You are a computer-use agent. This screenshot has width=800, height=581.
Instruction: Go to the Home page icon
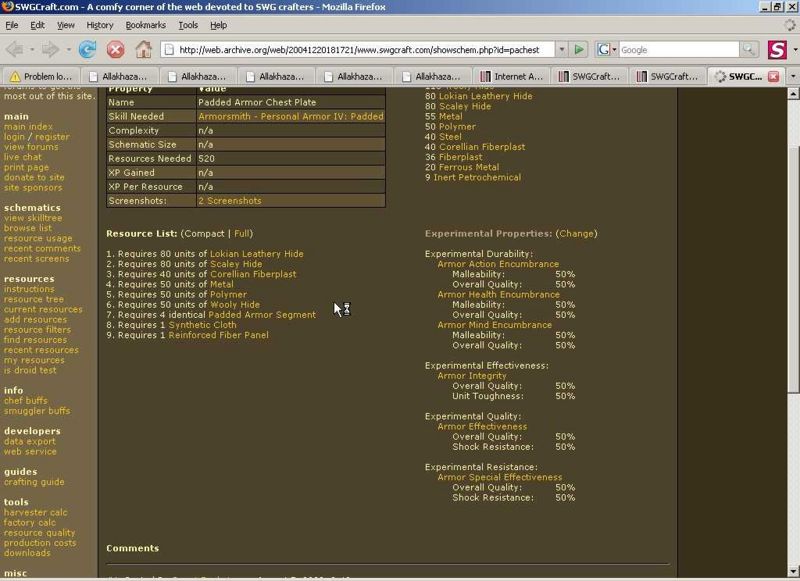[x=143, y=49]
